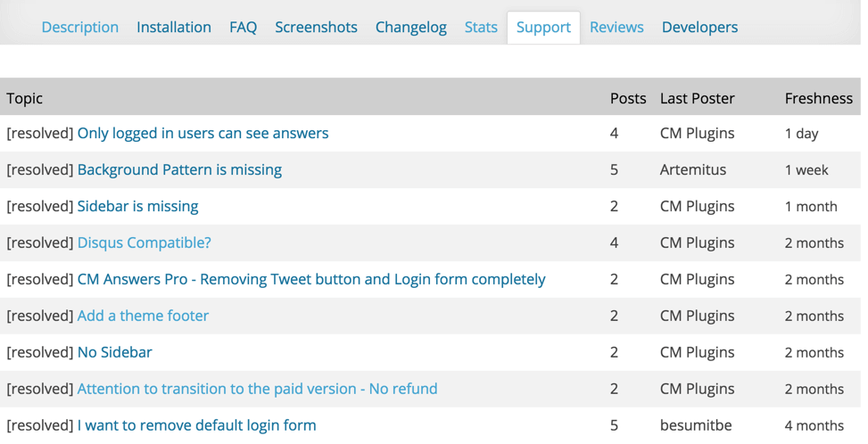
Task: Click the Topic column header
Action: click(25, 98)
